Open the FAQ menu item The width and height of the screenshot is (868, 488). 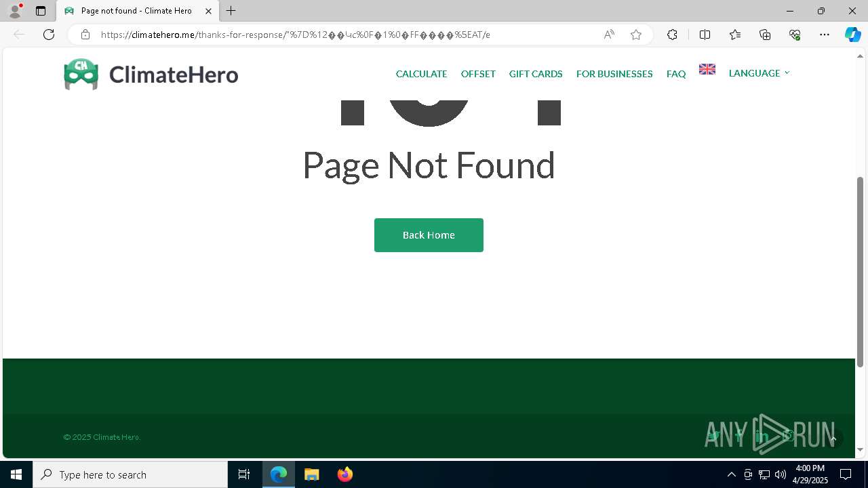tap(676, 74)
